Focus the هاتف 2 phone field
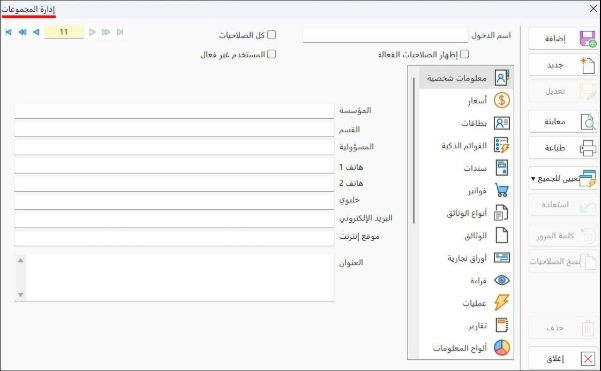Screen dimensions: 601x371 tap(174, 184)
